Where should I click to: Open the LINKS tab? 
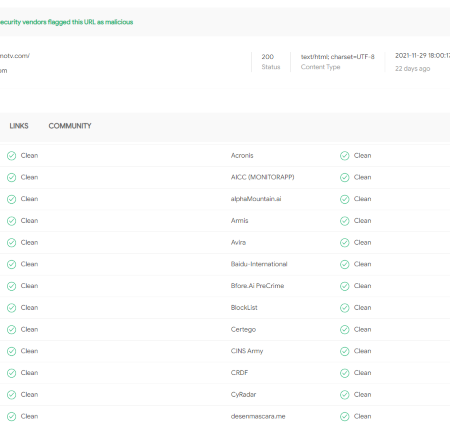(x=19, y=126)
